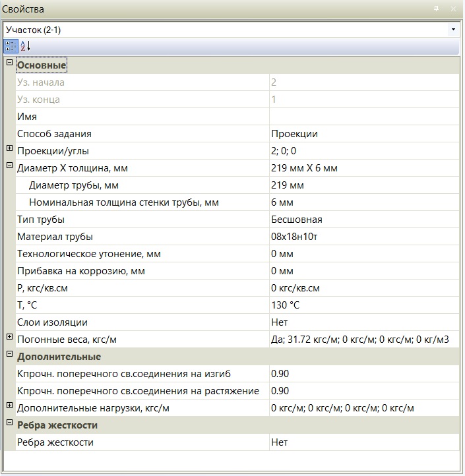The height and width of the screenshot is (476, 465).
Task: Close the Свойства panel
Action: click(x=454, y=9)
